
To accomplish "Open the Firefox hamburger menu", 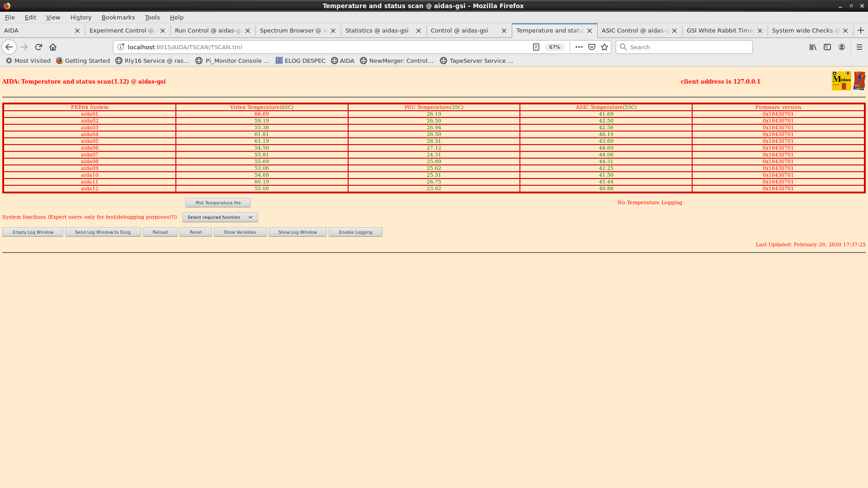I will pyautogui.click(x=859, y=47).
